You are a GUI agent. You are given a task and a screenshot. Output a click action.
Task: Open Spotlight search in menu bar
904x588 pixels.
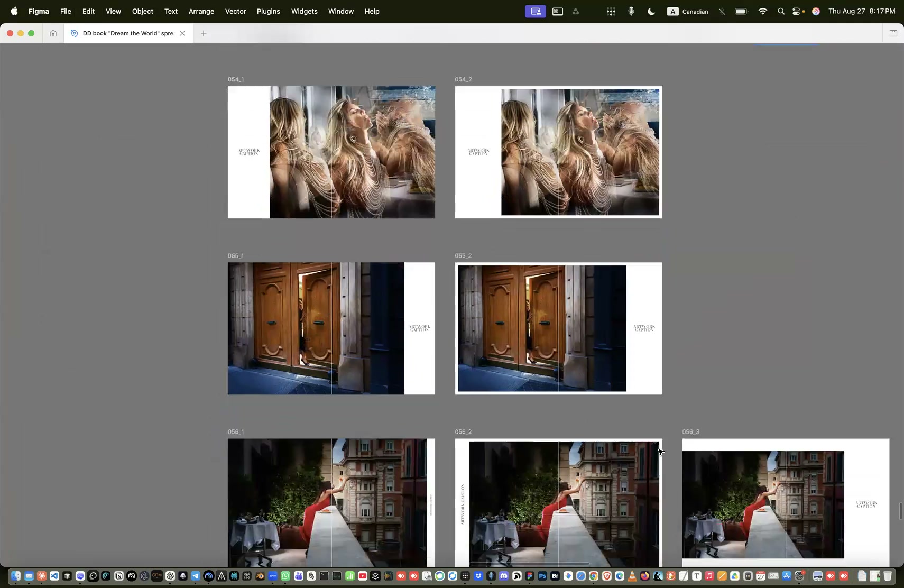point(781,11)
